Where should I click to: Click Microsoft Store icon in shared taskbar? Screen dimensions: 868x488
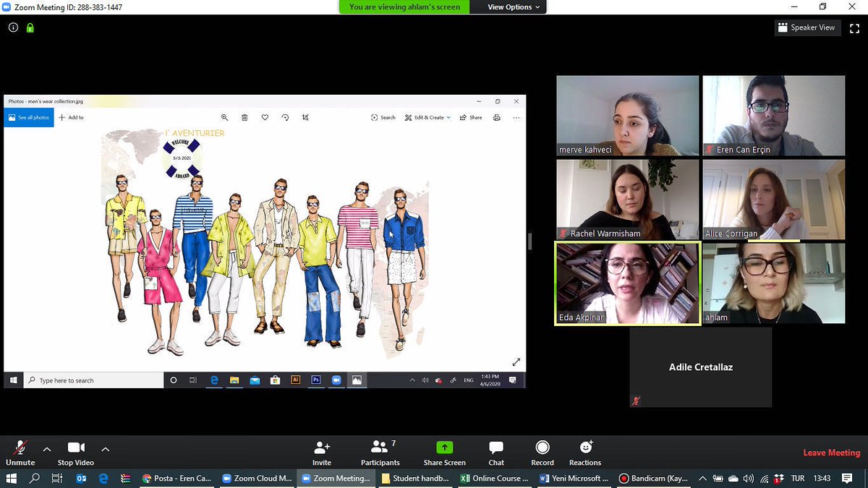coord(275,380)
